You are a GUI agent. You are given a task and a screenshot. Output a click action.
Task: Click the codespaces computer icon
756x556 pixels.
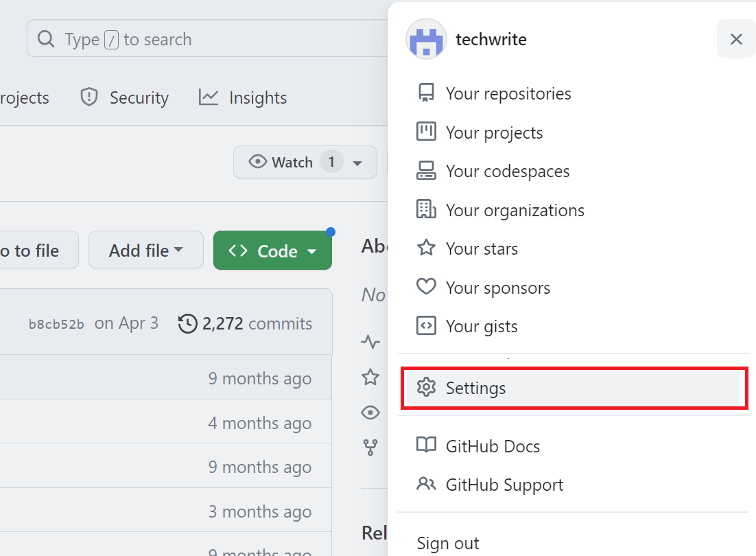426,171
